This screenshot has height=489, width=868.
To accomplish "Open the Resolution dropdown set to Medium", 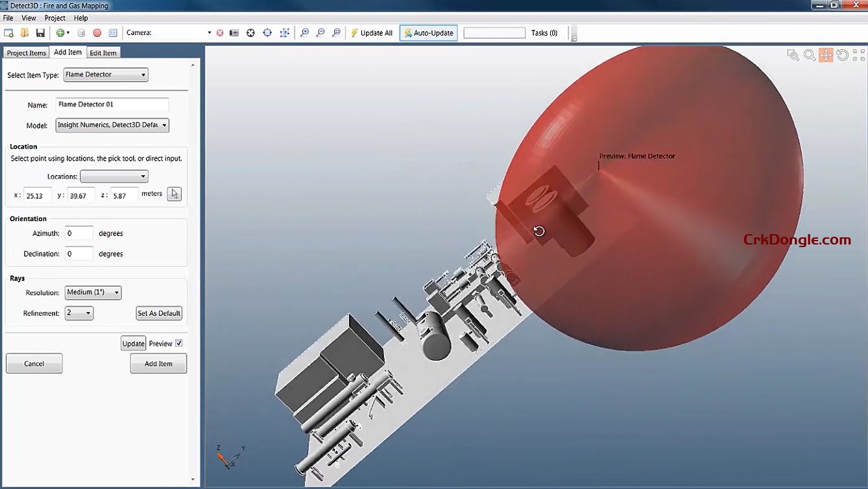I will point(114,292).
